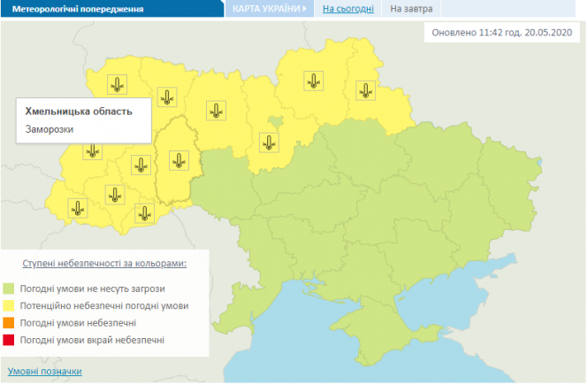Click Погодні умови вкрай небезпечні label
This screenshot has width=588, height=385.
click(x=92, y=341)
